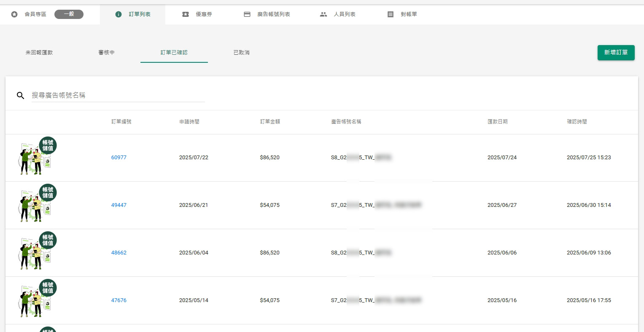Toggle the 一般 member level badge
The height and width of the screenshot is (332, 644).
[x=69, y=14]
